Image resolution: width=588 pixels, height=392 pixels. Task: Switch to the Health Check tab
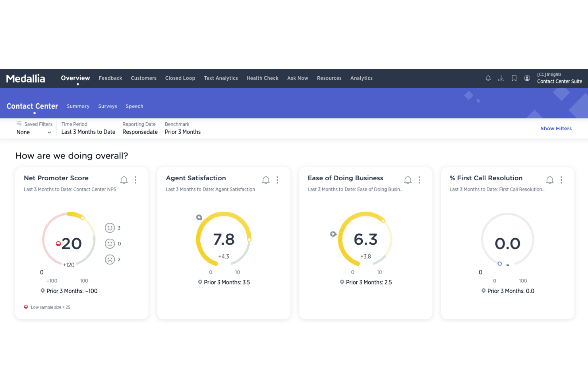(263, 78)
